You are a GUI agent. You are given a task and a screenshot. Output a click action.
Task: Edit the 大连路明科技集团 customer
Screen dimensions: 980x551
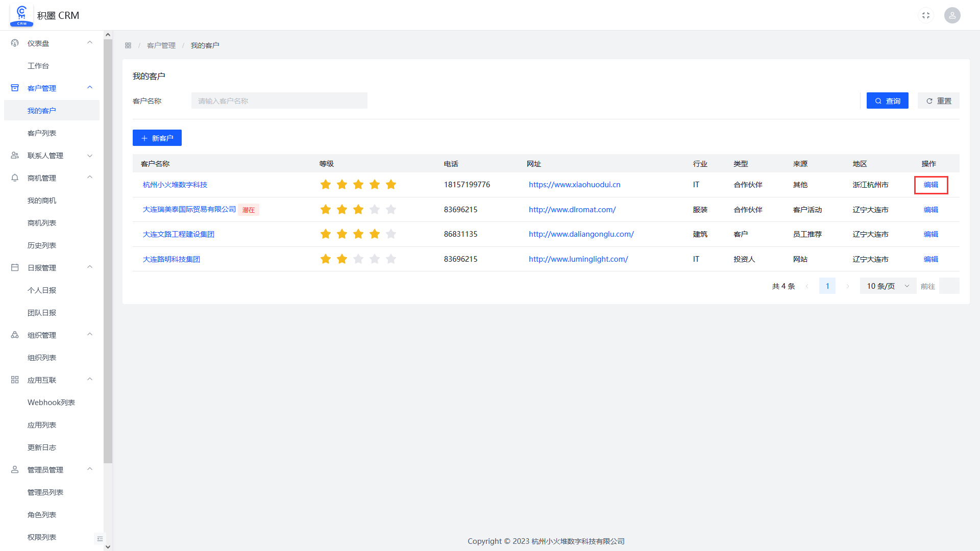[x=930, y=259]
